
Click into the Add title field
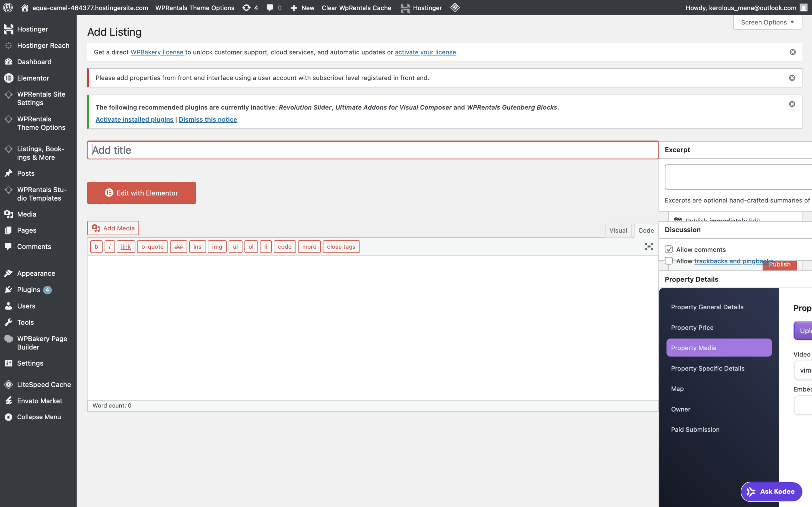(x=372, y=150)
